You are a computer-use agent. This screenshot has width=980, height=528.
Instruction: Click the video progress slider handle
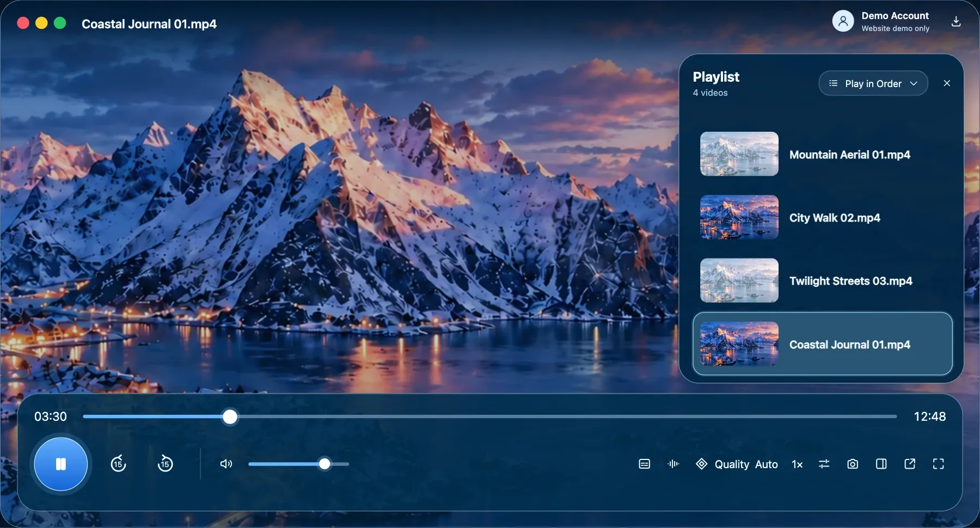[230, 417]
